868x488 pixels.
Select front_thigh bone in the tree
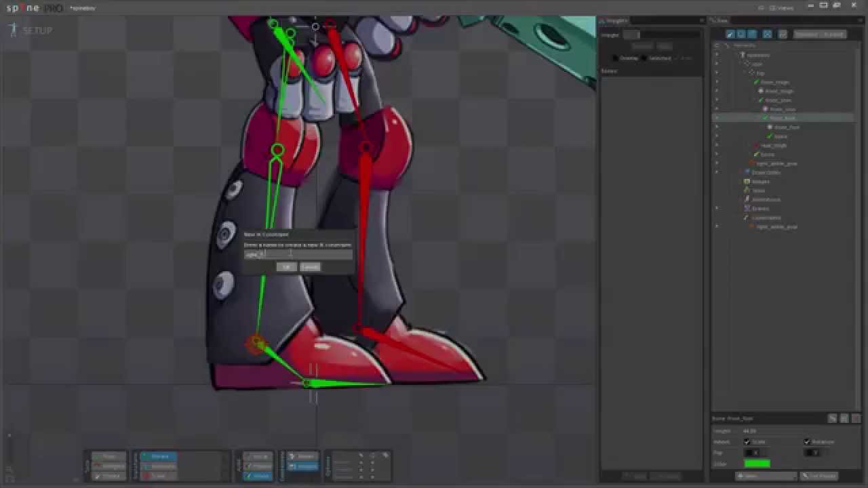click(x=775, y=82)
